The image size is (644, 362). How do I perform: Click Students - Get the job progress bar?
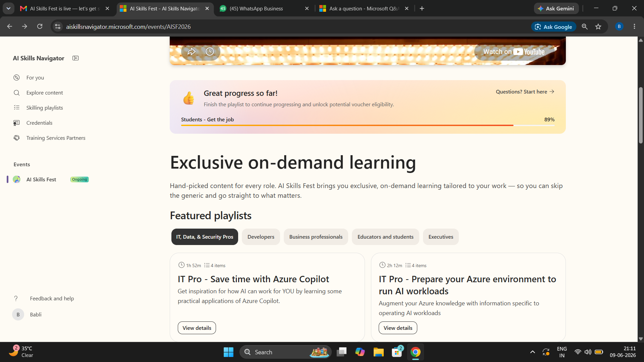click(368, 125)
